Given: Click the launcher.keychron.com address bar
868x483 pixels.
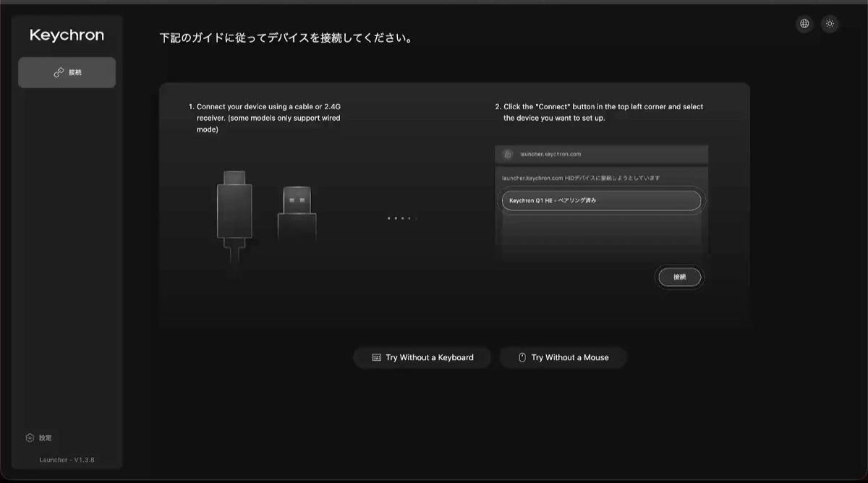Looking at the screenshot, I should pos(601,154).
